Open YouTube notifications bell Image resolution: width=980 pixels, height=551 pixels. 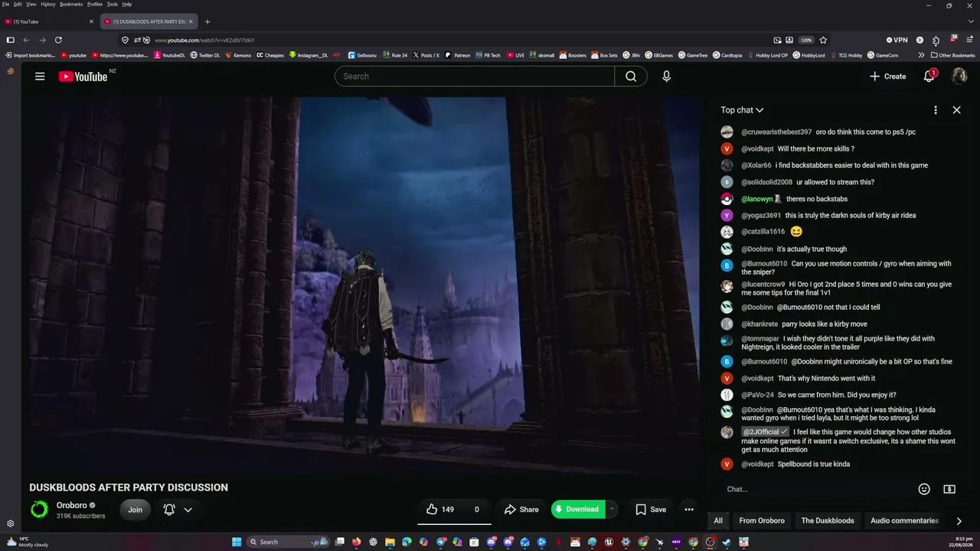click(x=929, y=77)
